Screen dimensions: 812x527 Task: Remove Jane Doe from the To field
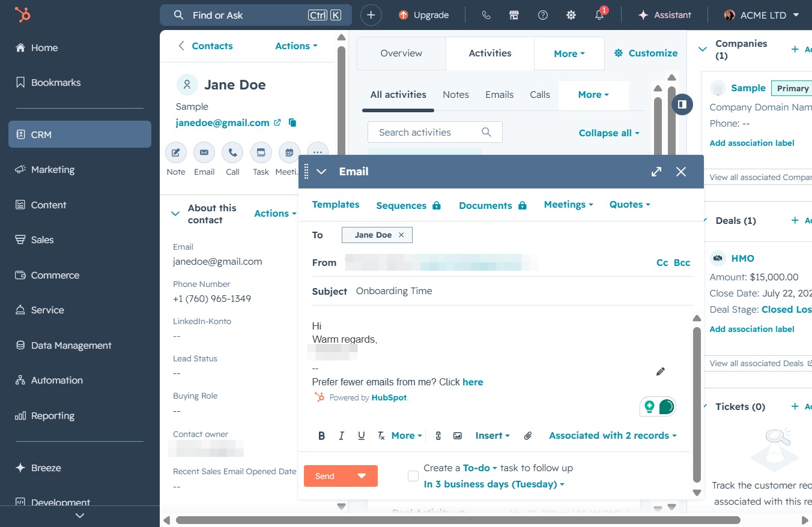[x=401, y=235]
